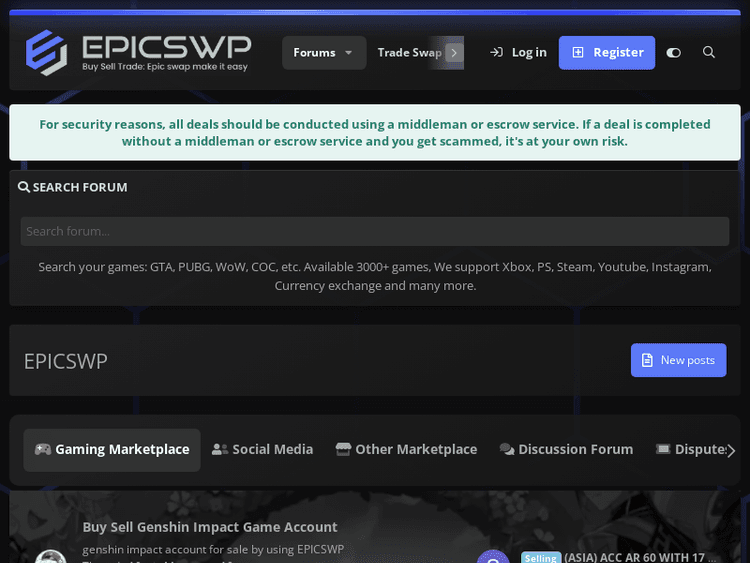Open search via the header magnifier icon
The height and width of the screenshot is (563, 750).
pyautogui.click(x=709, y=52)
